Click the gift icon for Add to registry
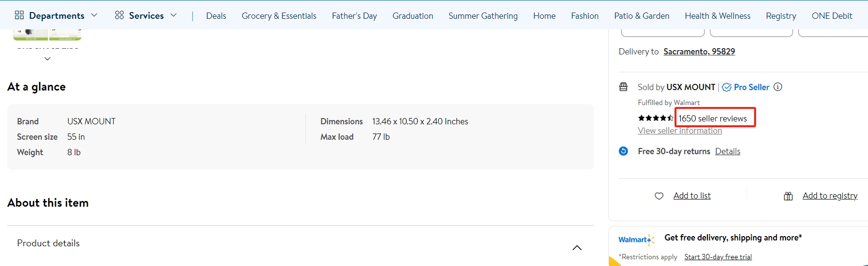Image resolution: width=868 pixels, height=266 pixels. click(788, 196)
